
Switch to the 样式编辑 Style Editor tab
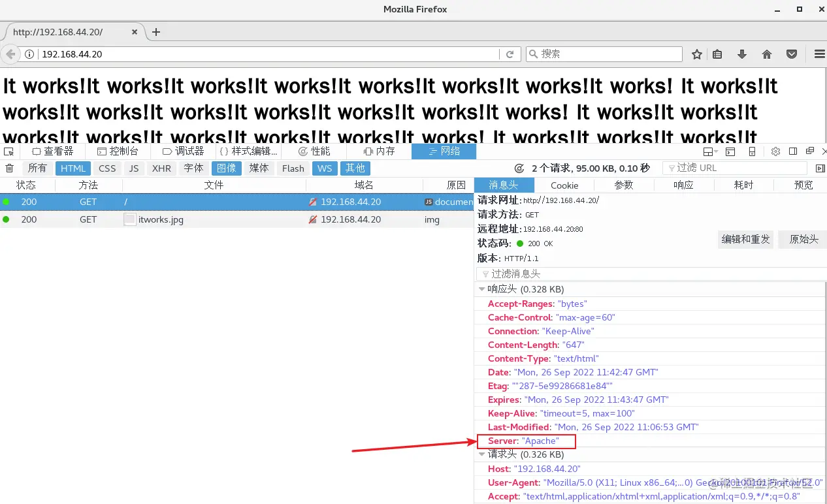(x=248, y=151)
